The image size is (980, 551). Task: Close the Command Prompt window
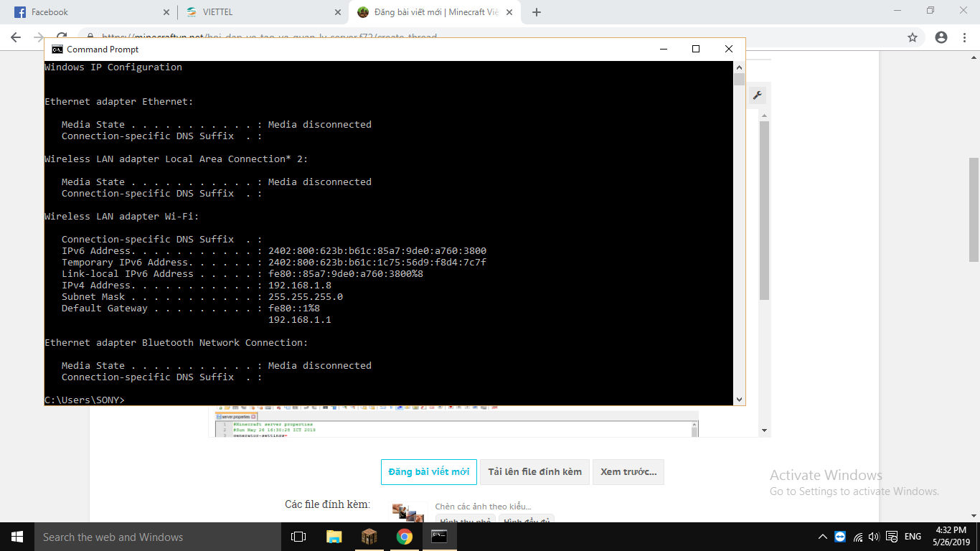(728, 50)
